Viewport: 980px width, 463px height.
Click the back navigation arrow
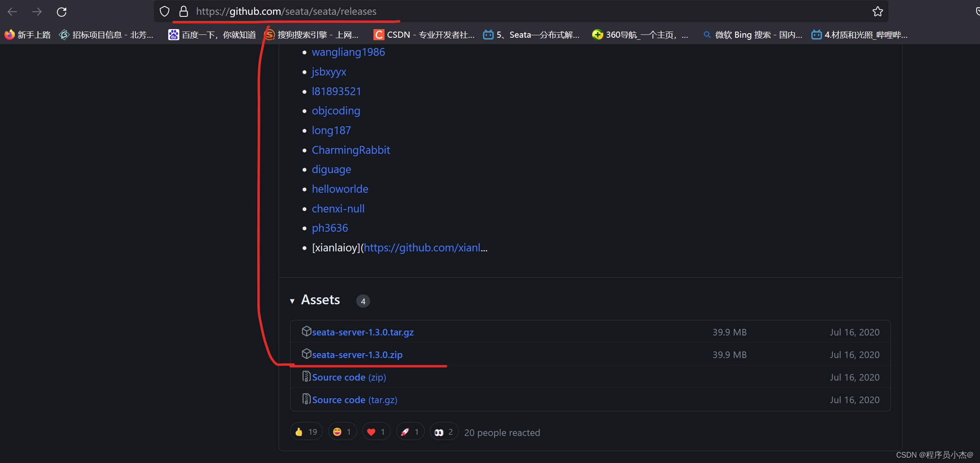click(13, 12)
